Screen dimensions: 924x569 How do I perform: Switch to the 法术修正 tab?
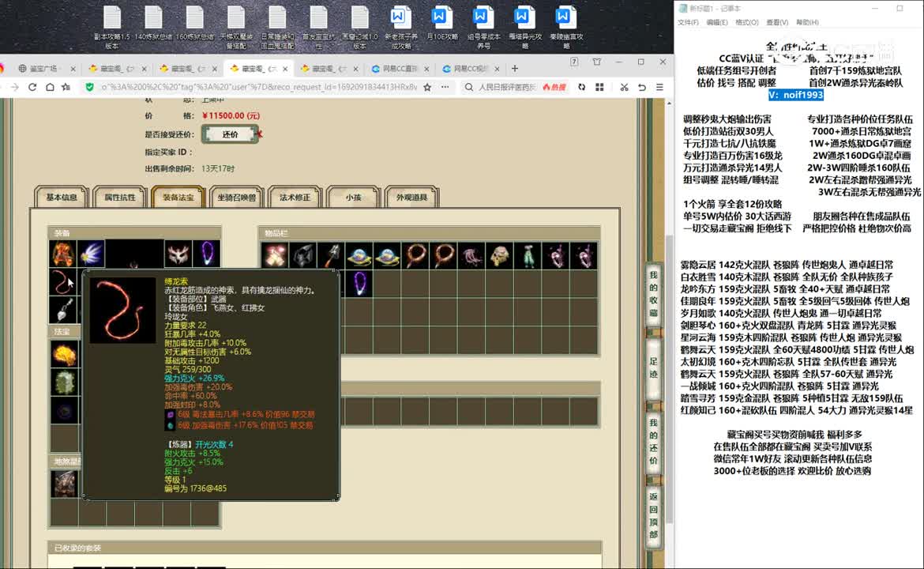pos(295,198)
